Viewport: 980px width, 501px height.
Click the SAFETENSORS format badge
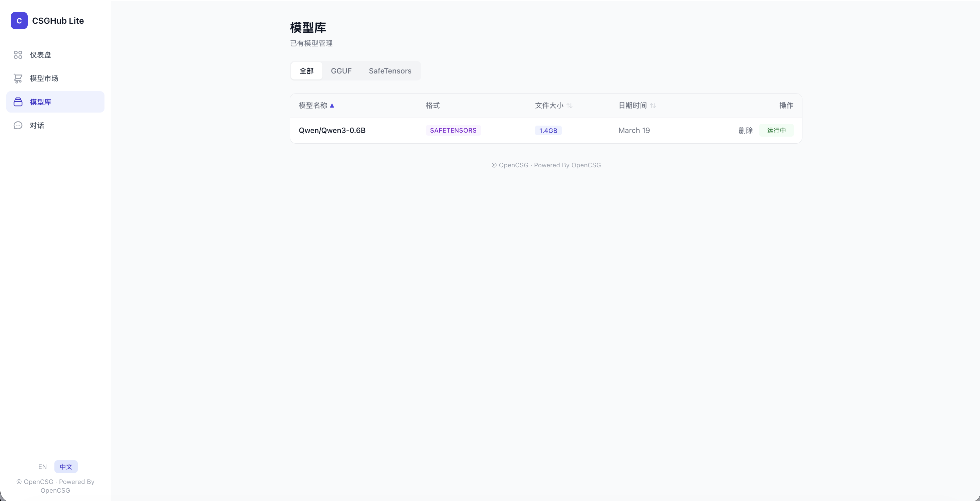pyautogui.click(x=453, y=131)
